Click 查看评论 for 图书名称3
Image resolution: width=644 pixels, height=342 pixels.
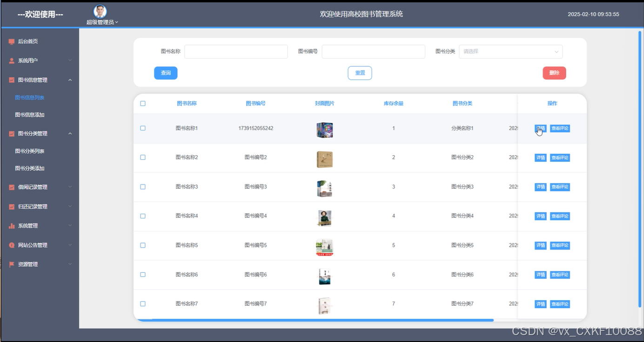point(560,187)
